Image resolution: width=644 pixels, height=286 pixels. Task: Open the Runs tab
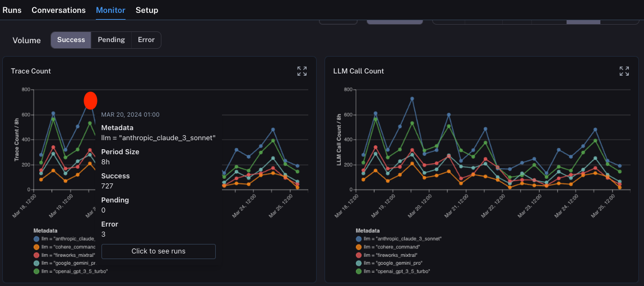12,10
